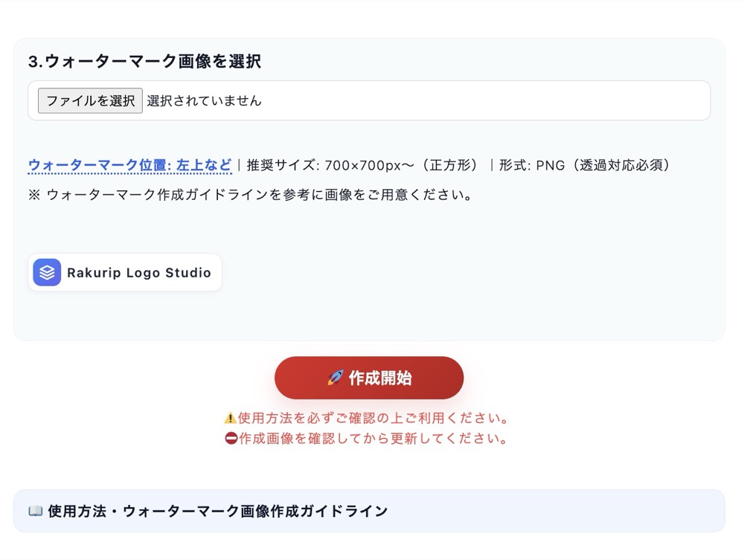
Task: Click the ファイルを選択 file chooser button
Action: coord(90,100)
